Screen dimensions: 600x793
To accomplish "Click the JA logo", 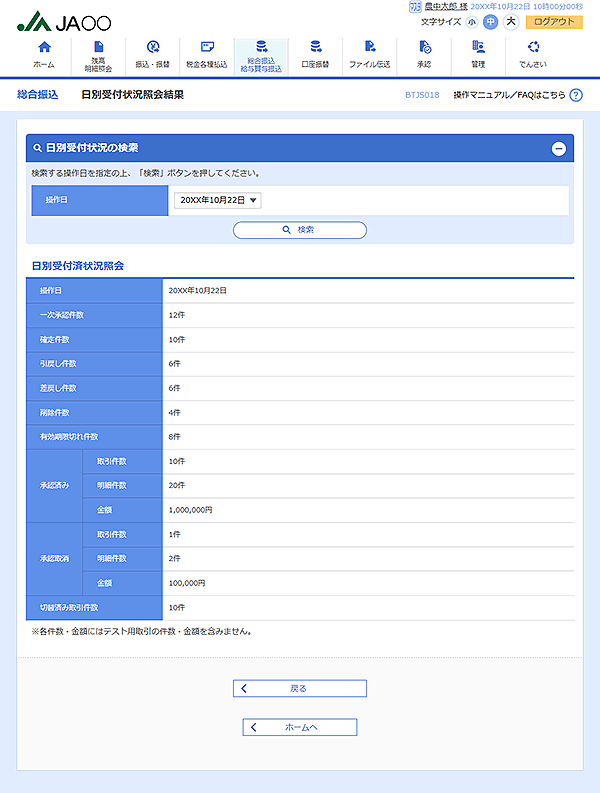I will (64, 22).
